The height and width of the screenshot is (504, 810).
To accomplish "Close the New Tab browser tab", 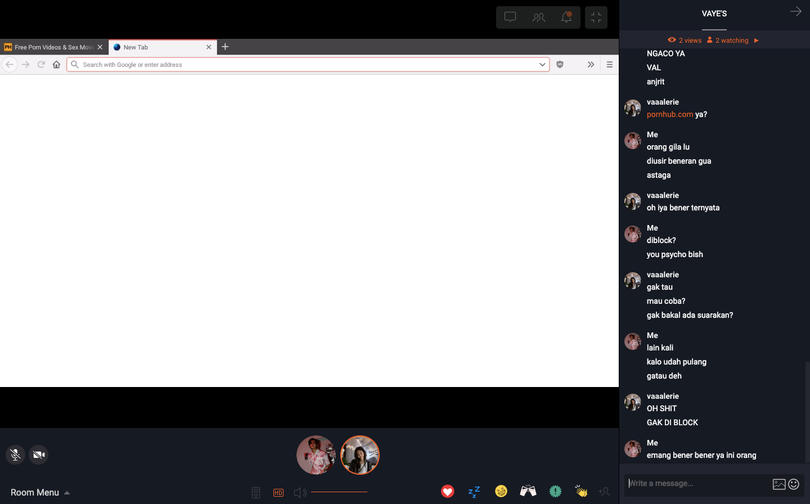I will [x=209, y=47].
